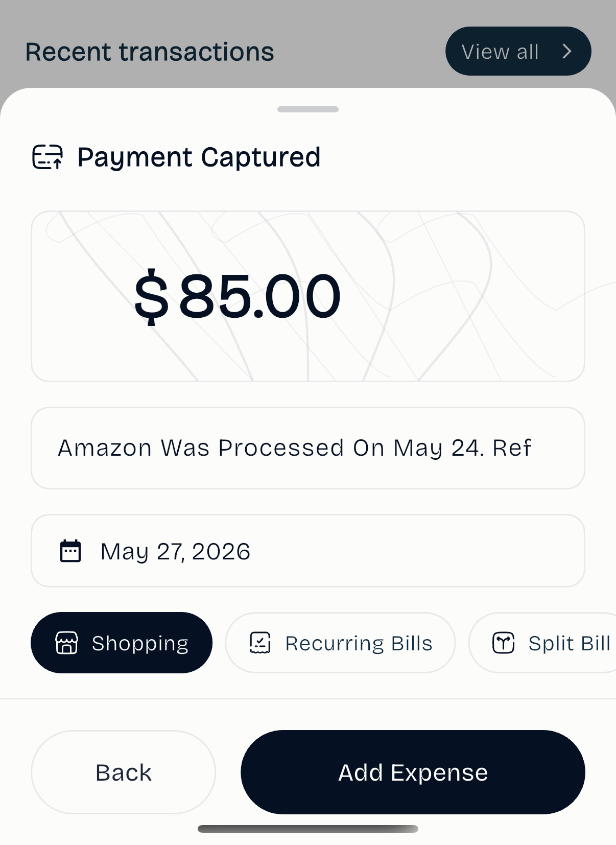616x845 pixels.
Task: Click the Split Bill fork icon
Action: [x=503, y=643]
